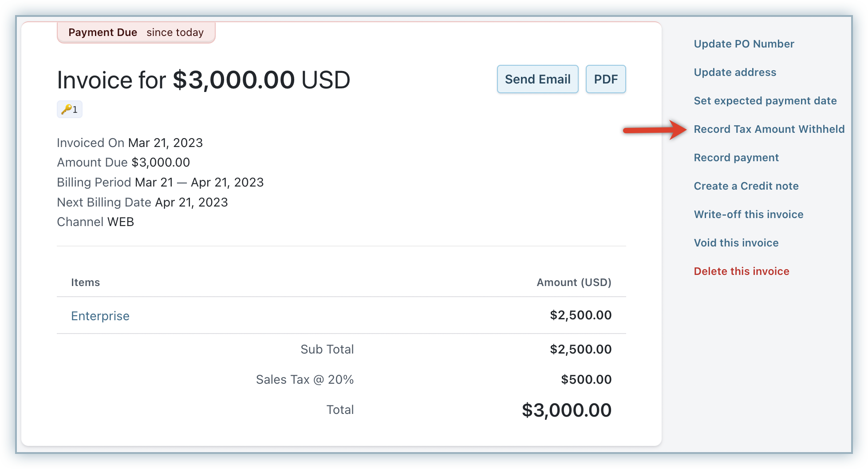Select the Record payment action

coord(736,158)
